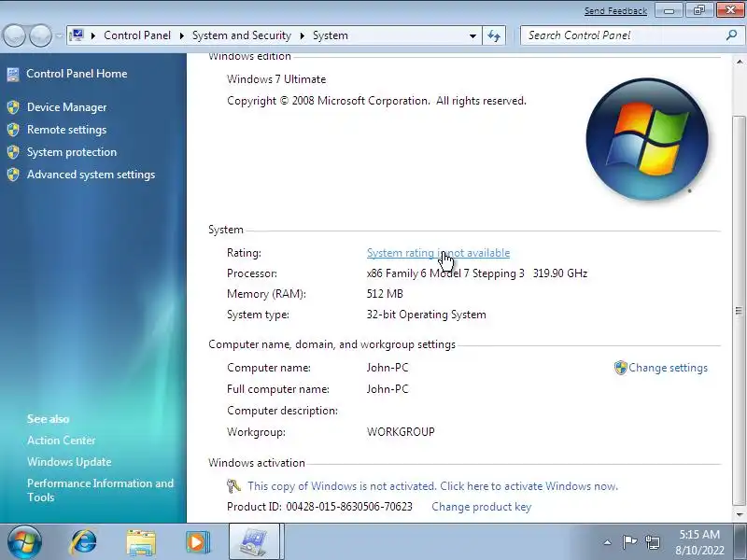Screen dimensions: 747x560
Task: Click the WORKGROUP value
Action: pos(401,432)
